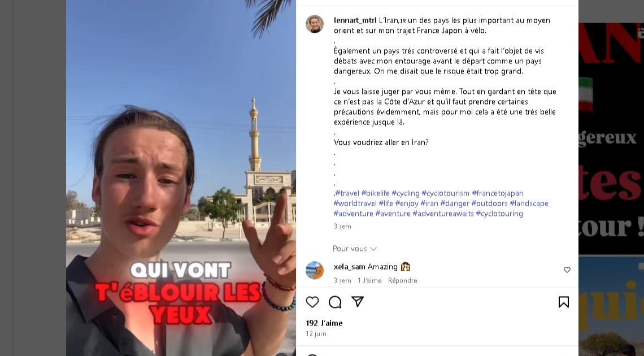644x356 pixels.
Task: Open the #iran hashtag link
Action: click(429, 203)
